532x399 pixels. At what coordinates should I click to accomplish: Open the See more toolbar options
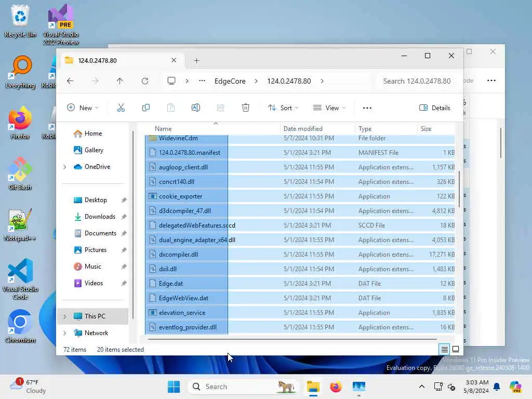pos(367,108)
